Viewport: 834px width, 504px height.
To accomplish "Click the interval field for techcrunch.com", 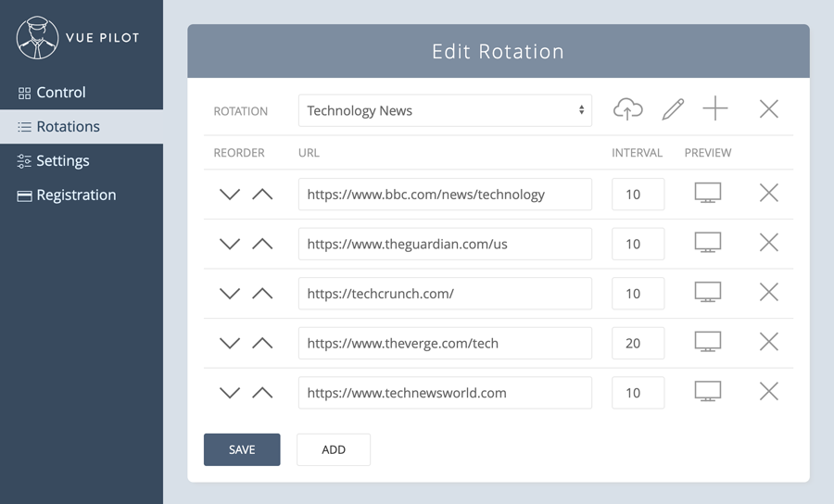I will pos(638,294).
